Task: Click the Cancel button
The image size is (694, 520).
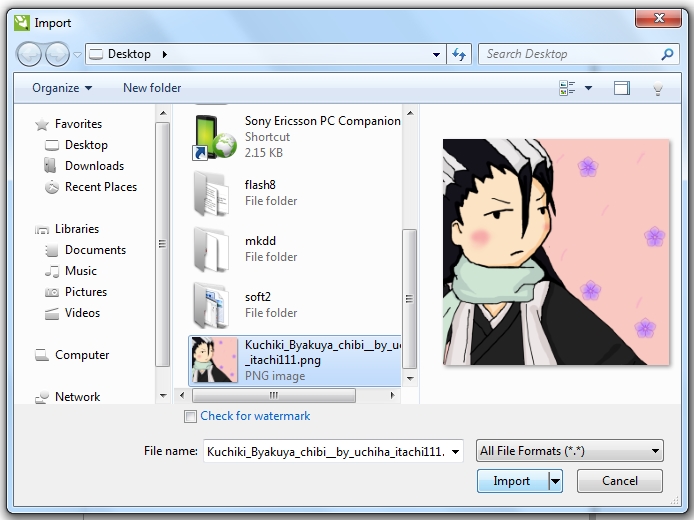Action: pos(620,481)
